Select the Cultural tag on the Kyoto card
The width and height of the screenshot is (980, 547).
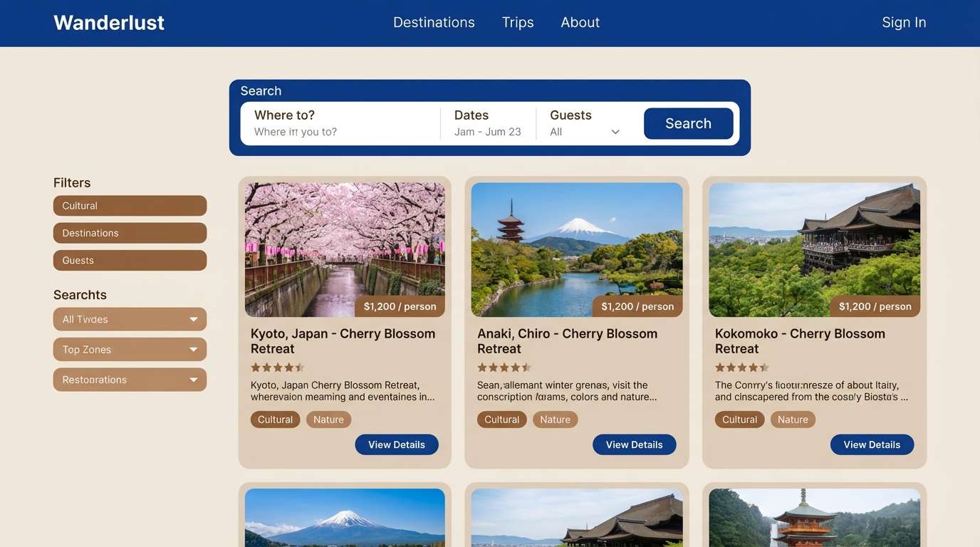pos(275,419)
